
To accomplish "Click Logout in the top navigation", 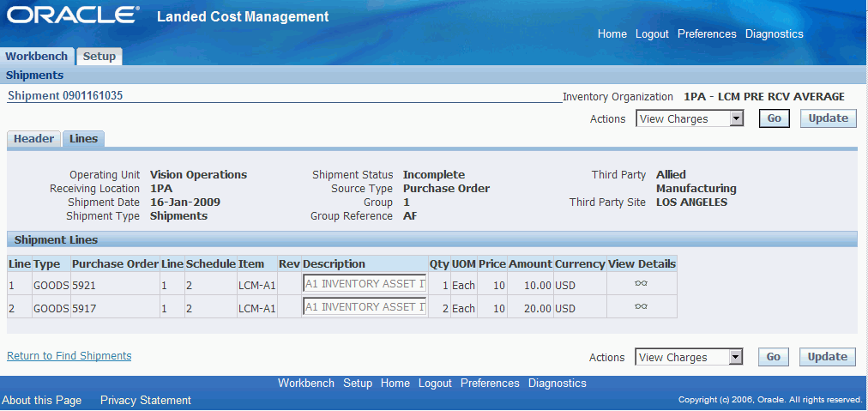I will click(x=652, y=33).
